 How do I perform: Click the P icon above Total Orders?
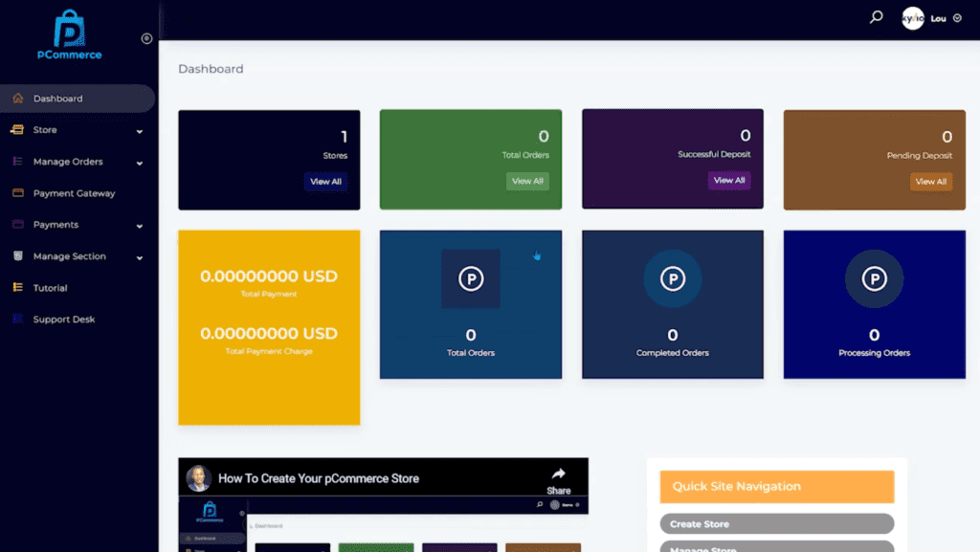(x=471, y=278)
